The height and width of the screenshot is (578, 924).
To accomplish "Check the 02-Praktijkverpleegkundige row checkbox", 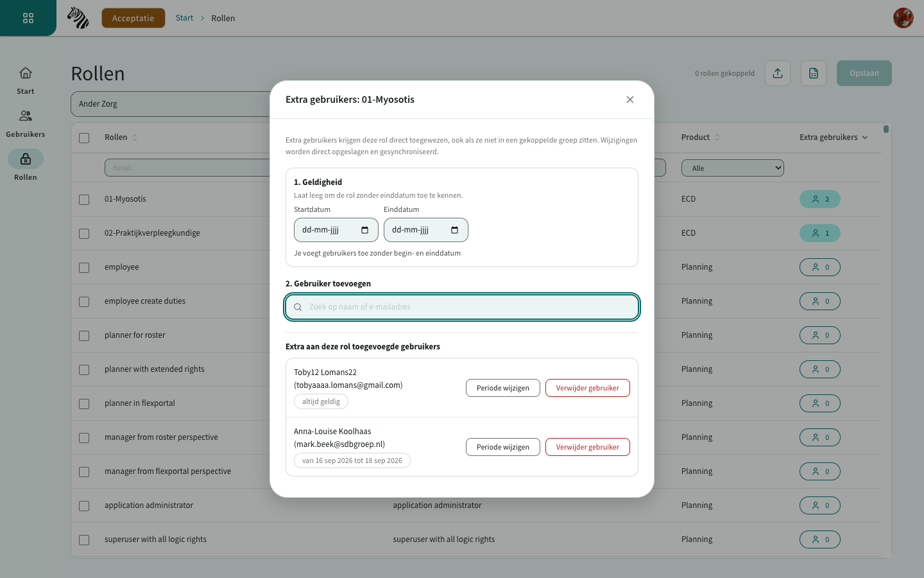I will [84, 233].
